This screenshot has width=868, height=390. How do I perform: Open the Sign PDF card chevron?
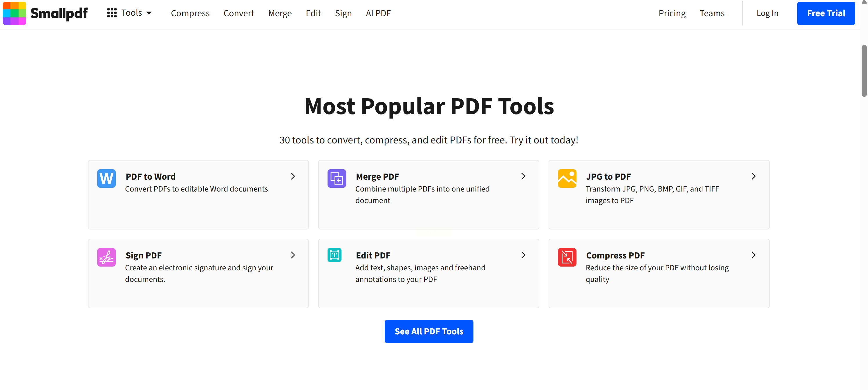tap(293, 255)
